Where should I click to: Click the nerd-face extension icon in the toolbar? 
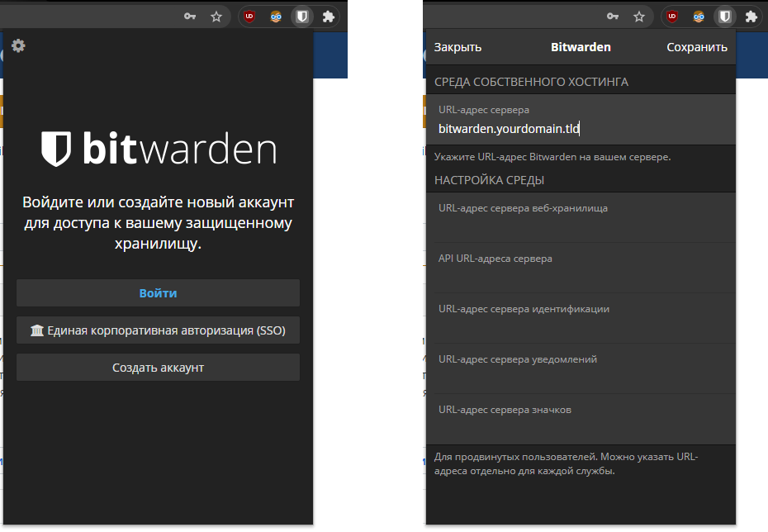click(275, 16)
